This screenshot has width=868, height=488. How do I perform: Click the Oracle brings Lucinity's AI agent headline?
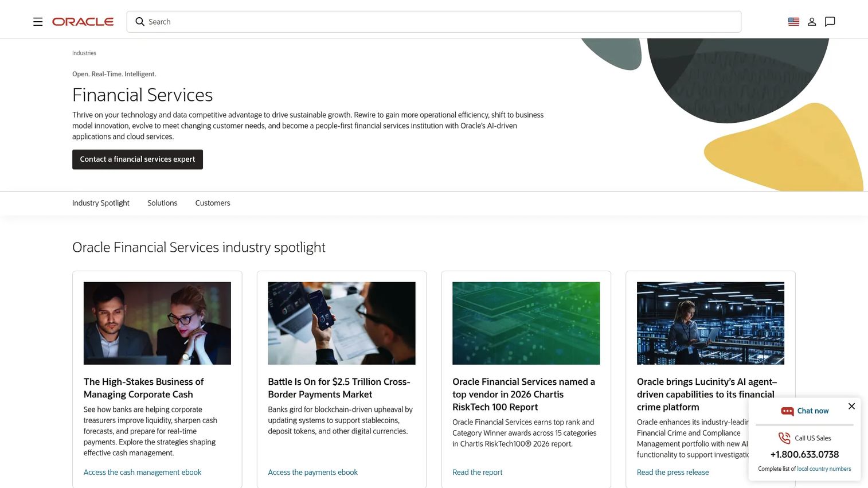707,395
